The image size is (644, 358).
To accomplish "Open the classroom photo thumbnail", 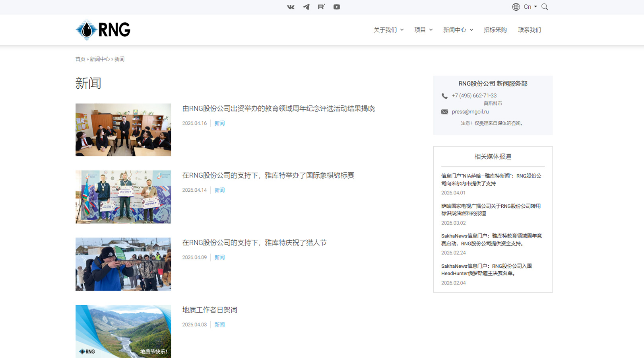I will coord(123,130).
